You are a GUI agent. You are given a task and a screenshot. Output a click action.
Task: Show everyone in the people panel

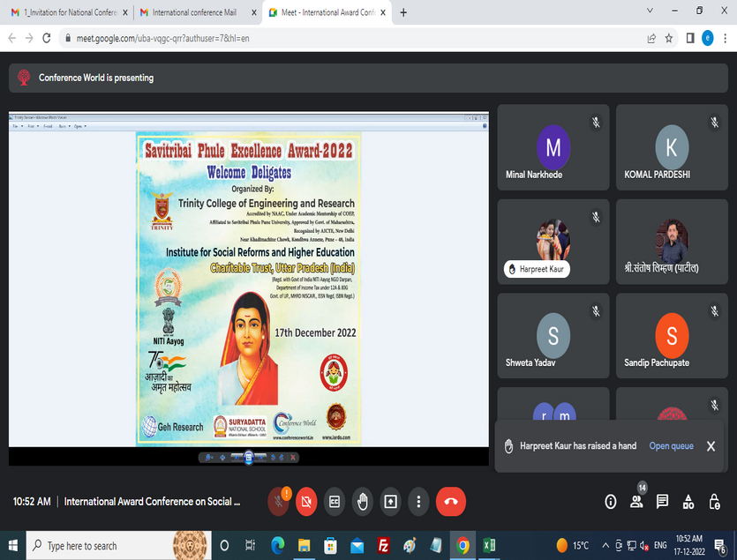(636, 502)
